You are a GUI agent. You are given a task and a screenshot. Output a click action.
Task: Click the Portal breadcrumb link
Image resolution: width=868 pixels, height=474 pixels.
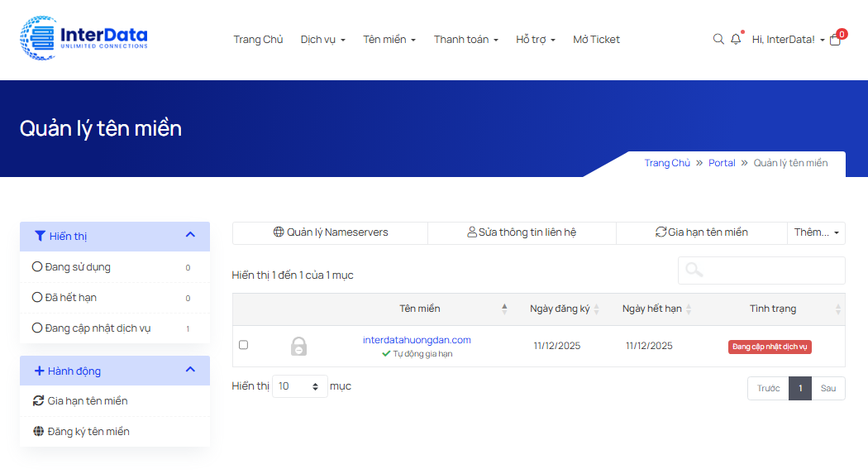pos(722,163)
